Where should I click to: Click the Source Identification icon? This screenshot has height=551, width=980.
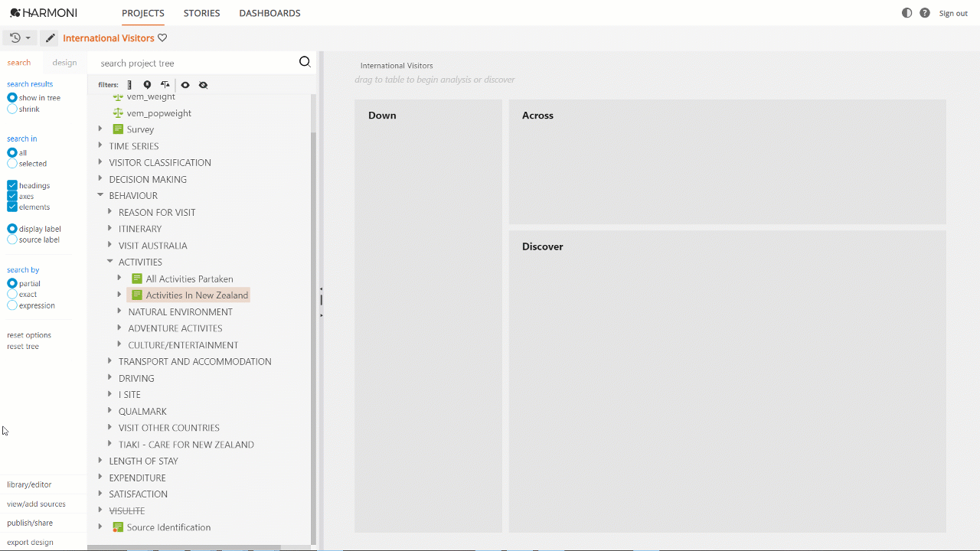click(x=118, y=527)
